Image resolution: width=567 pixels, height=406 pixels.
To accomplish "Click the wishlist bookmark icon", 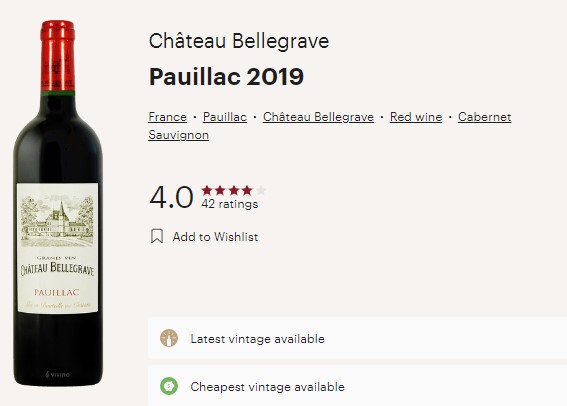I will [x=157, y=236].
